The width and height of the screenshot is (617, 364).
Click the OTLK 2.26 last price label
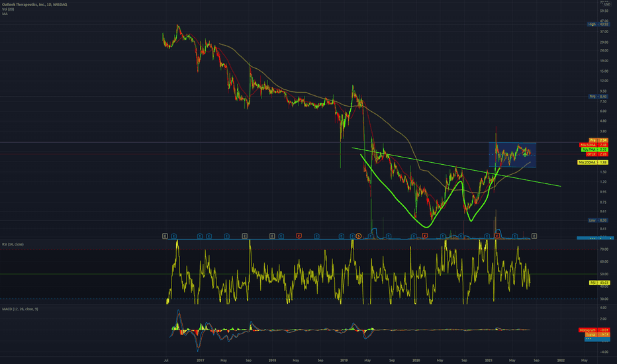[596, 154]
